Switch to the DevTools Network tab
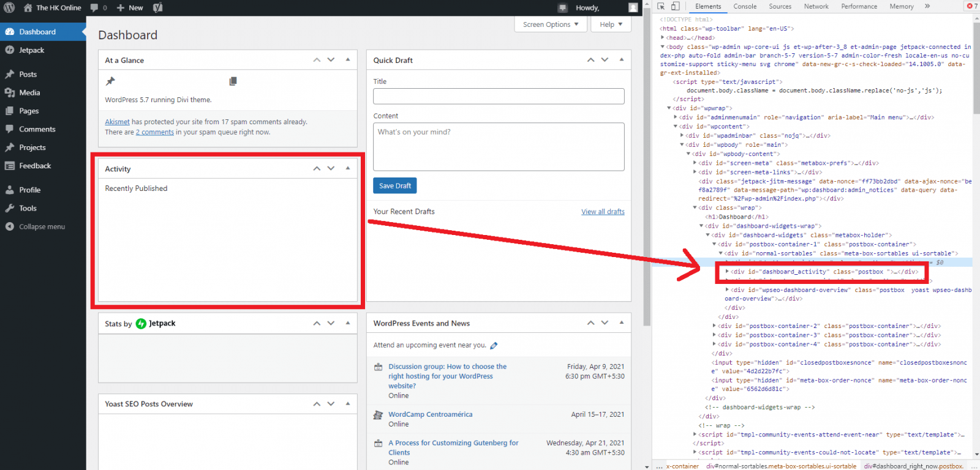The width and height of the screenshot is (980, 470). (x=816, y=6)
